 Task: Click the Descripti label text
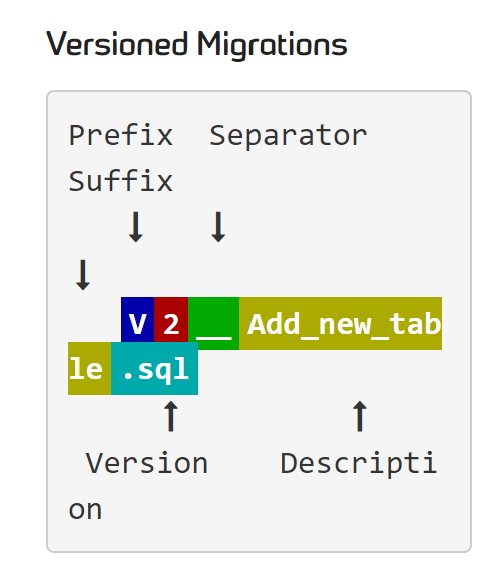coord(359,465)
